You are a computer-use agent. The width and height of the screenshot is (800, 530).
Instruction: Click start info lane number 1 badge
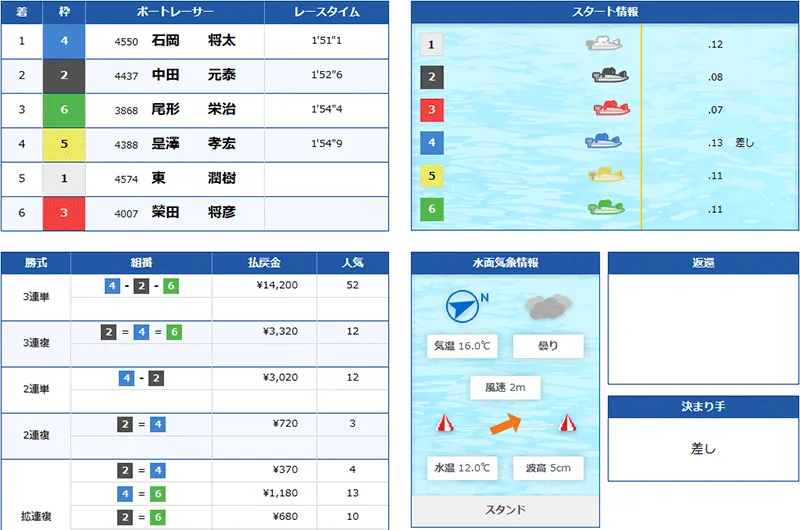[x=431, y=44]
